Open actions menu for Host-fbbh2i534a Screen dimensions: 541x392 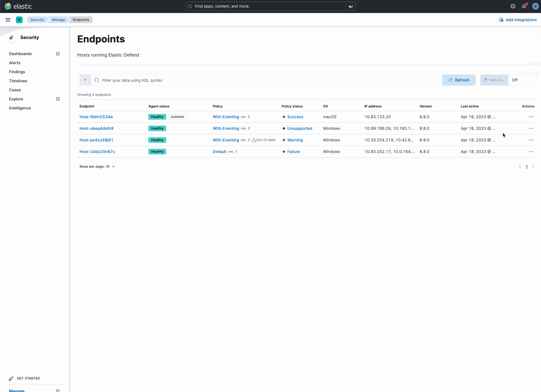pos(531,117)
